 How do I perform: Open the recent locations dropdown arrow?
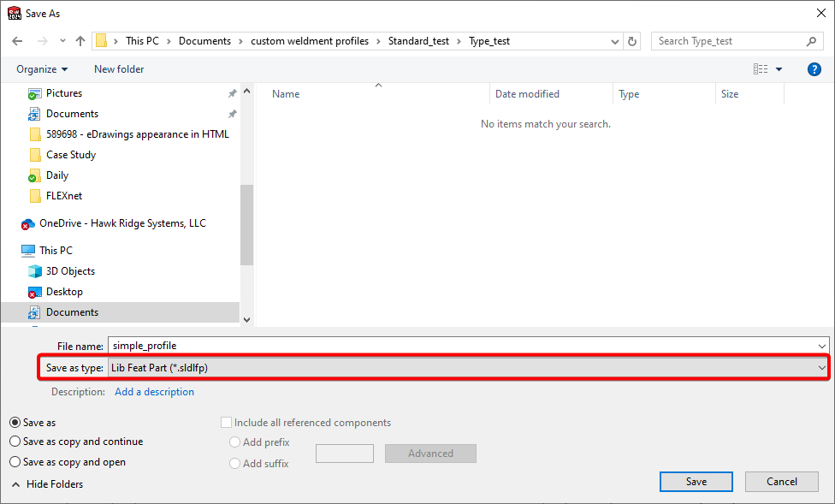(x=62, y=41)
